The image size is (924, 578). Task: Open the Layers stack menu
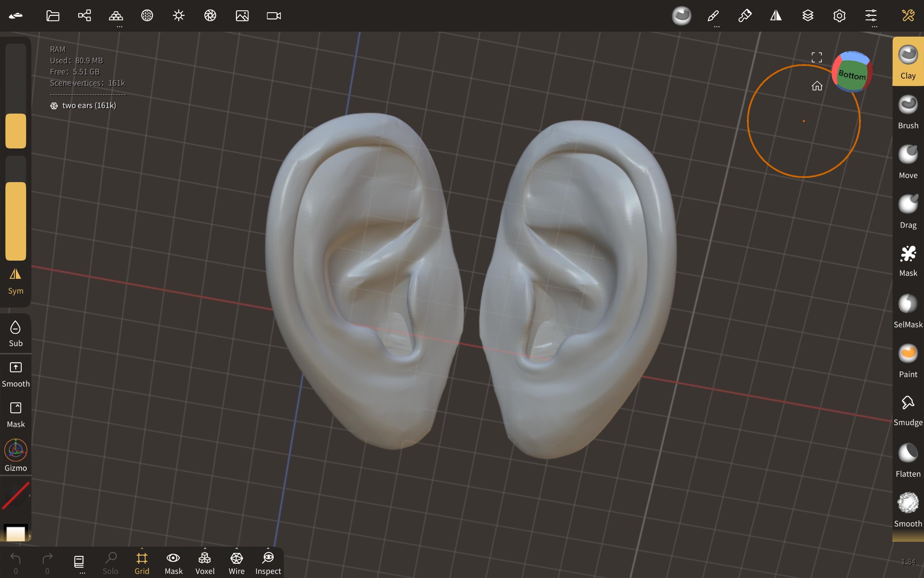point(808,16)
